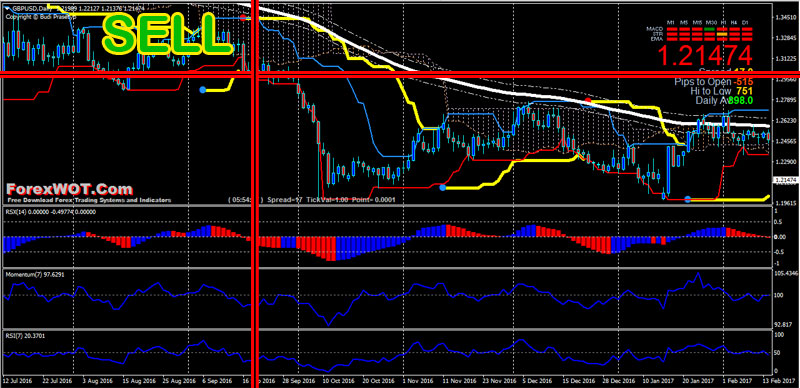Click the 13 Feb 2017 date on time axis
800x388 pixels.
point(779,381)
